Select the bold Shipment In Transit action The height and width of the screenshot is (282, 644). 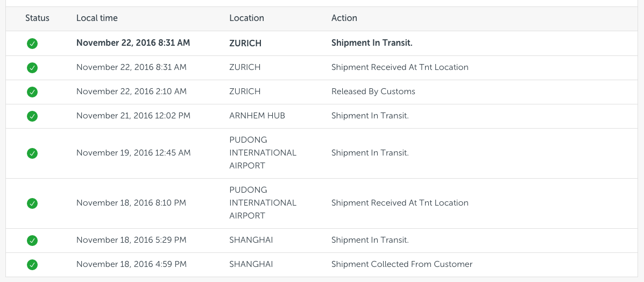click(x=372, y=43)
